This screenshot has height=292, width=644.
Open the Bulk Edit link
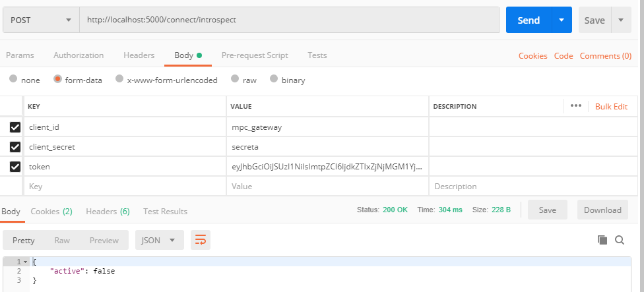pos(611,106)
